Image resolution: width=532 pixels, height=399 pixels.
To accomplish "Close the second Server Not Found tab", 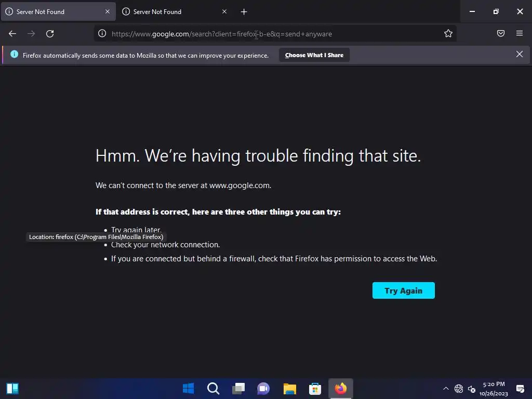I will pos(224,11).
